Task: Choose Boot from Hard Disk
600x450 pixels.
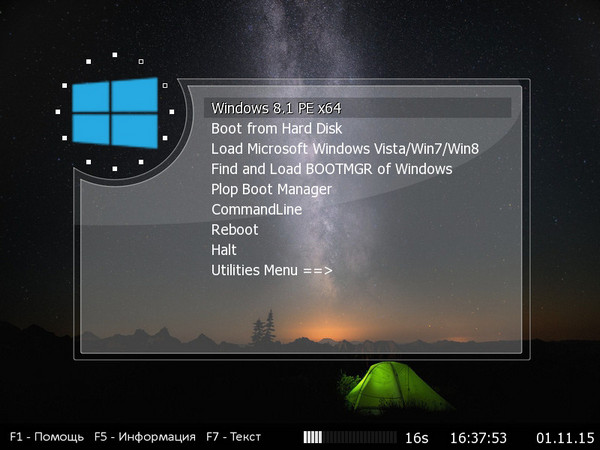Action: pyautogui.click(x=277, y=129)
